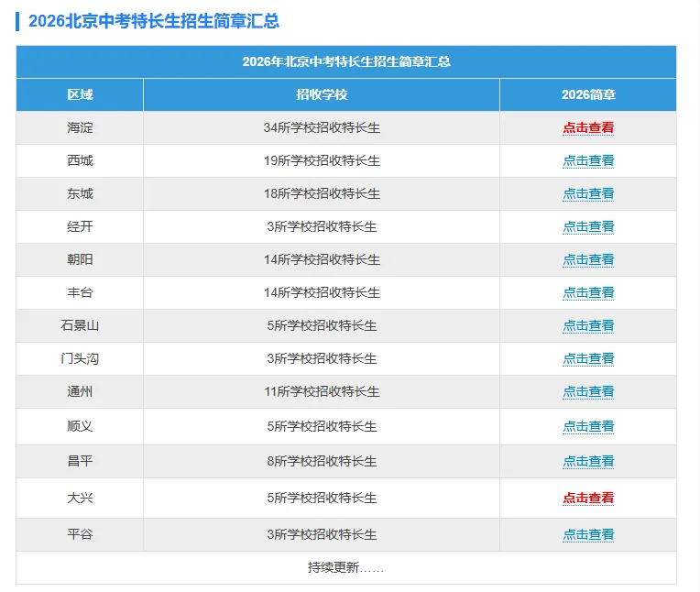Click the 34所学校招收特长生 cell

(x=322, y=127)
